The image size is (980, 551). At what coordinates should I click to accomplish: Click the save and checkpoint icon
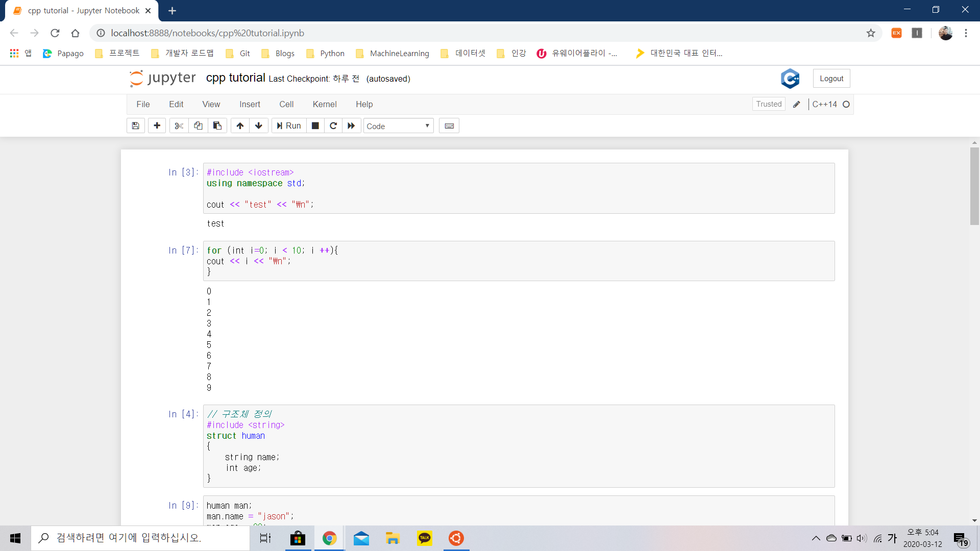pos(135,126)
